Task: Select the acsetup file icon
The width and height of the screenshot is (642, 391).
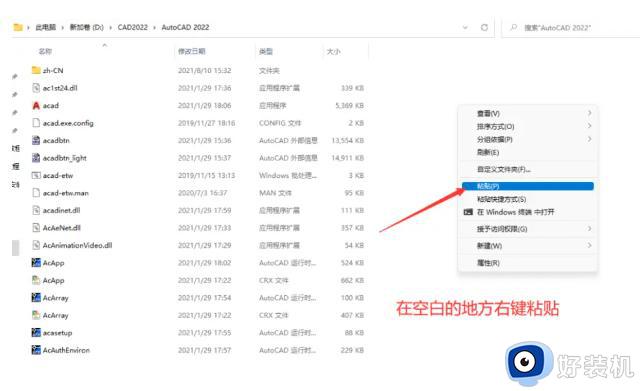Action: pos(36,332)
